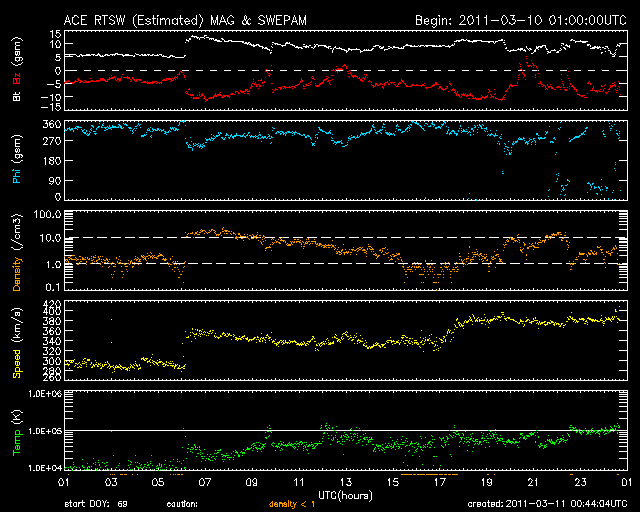Click the 23 hour tick label
The image size is (640, 512).
(x=580, y=482)
